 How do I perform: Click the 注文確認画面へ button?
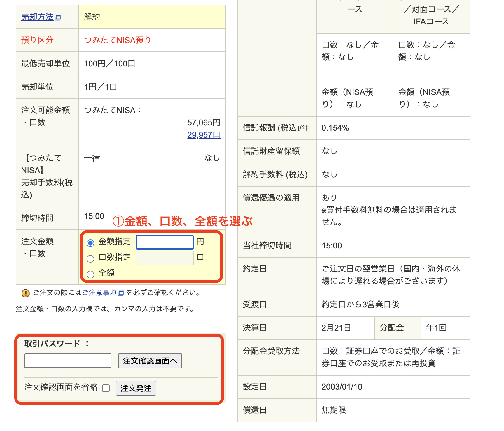coord(150,361)
